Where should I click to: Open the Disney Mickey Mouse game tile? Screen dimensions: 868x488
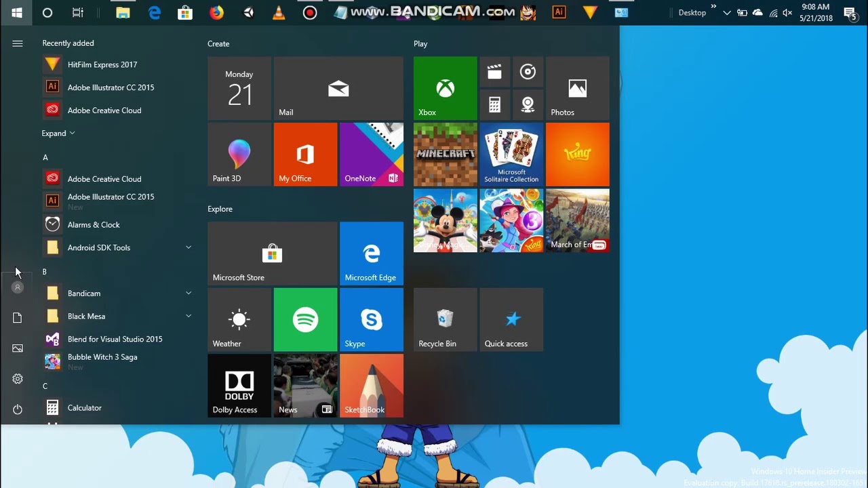pos(445,220)
